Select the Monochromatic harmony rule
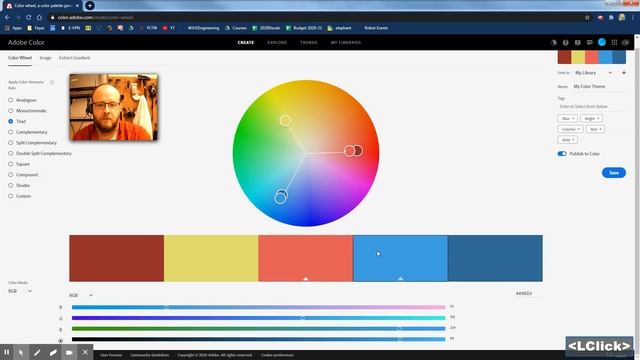The height and width of the screenshot is (360, 640). (x=27, y=111)
